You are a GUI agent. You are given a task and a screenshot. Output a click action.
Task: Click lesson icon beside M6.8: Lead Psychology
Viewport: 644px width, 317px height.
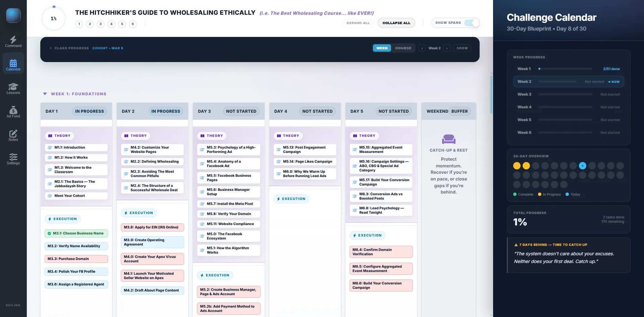[x=355, y=210]
